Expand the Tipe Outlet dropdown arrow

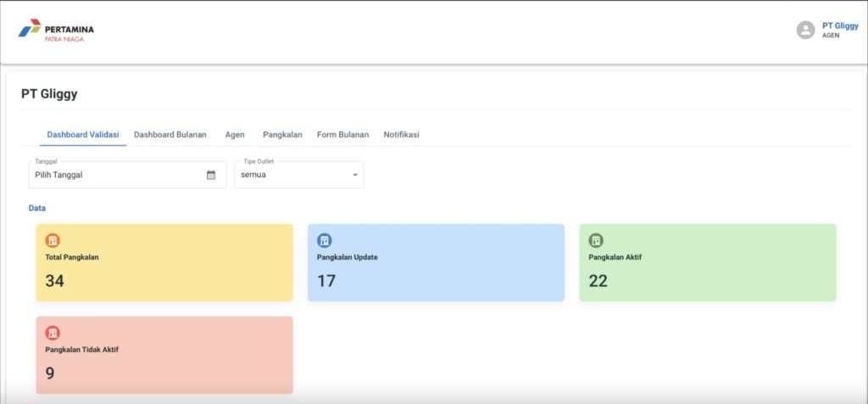pyautogui.click(x=355, y=175)
